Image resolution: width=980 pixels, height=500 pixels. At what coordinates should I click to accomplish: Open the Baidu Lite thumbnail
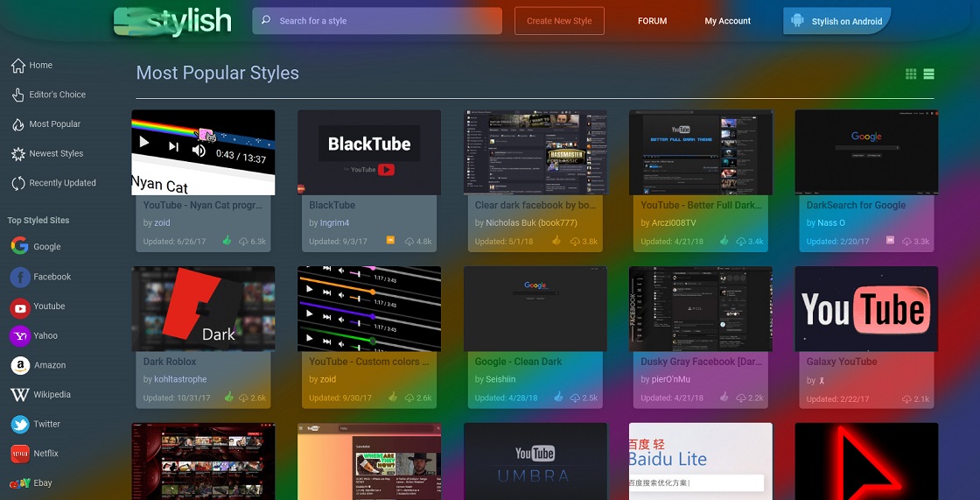701,461
